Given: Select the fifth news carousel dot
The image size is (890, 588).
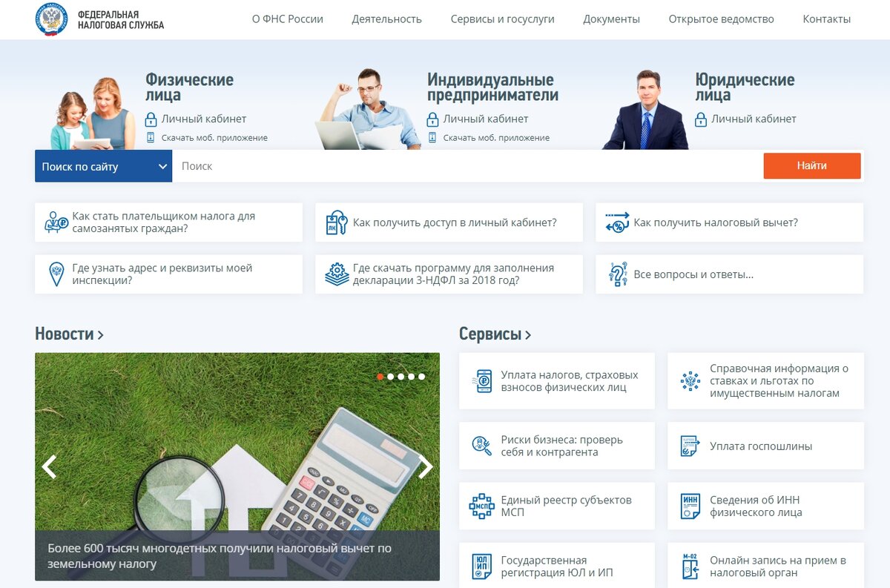Looking at the screenshot, I should 422,377.
